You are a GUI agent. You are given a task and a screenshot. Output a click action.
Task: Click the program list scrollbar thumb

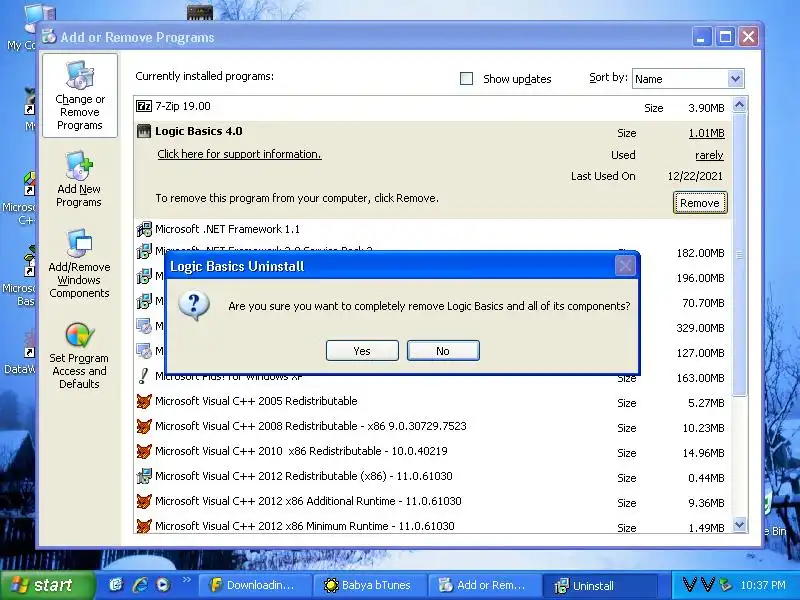[739, 254]
